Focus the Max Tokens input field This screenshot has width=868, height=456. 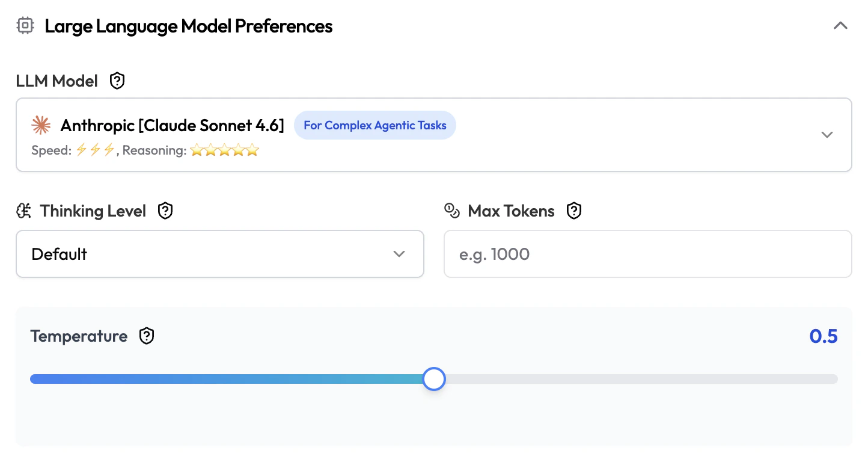coord(647,254)
